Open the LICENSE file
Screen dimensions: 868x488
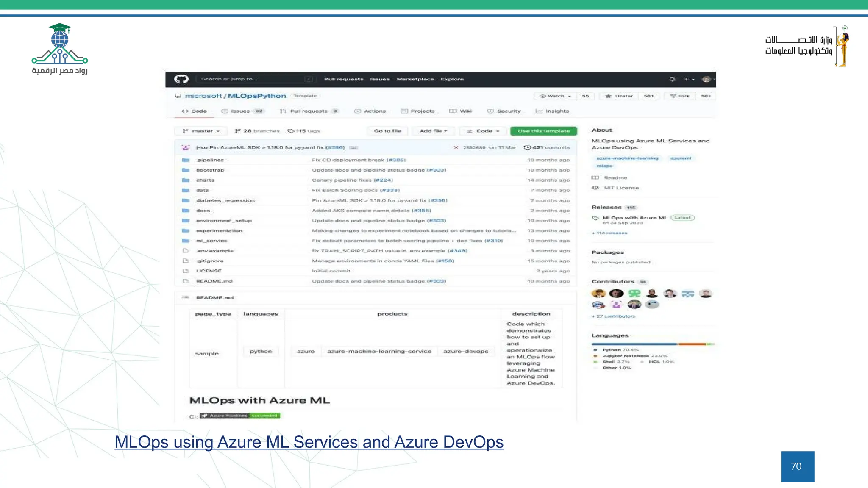click(209, 271)
